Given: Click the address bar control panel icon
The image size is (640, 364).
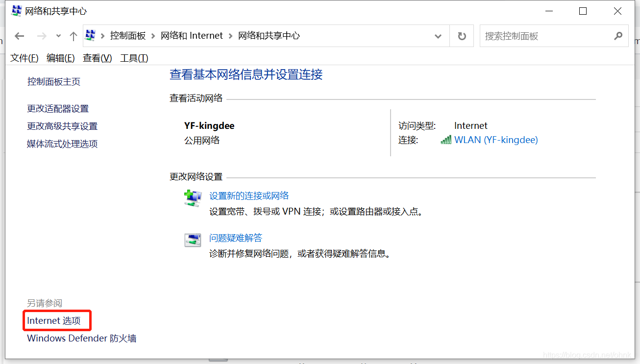Looking at the screenshot, I should pos(90,36).
